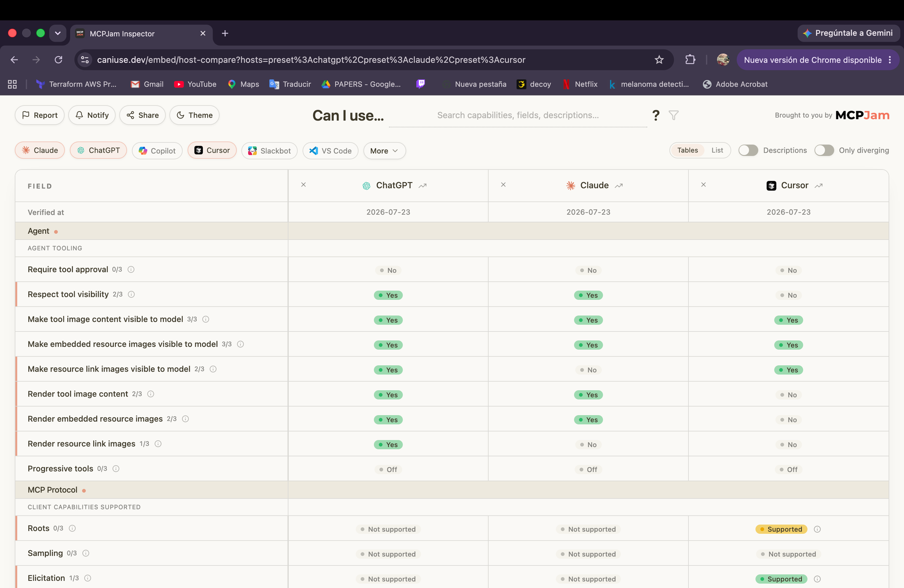The height and width of the screenshot is (588, 904).
Task: Open the MCPJam logo link
Action: coord(862,115)
